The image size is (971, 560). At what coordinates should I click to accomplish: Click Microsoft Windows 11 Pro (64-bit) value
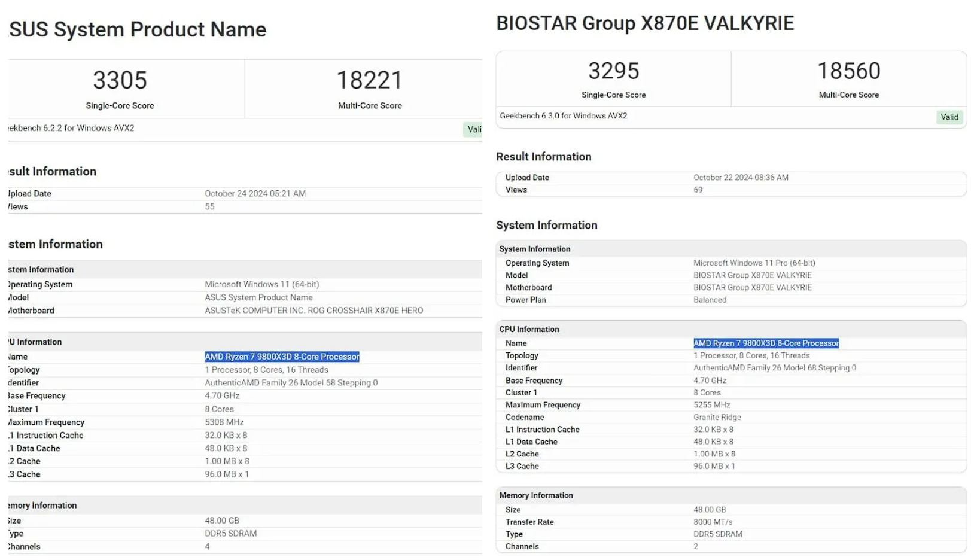754,263
